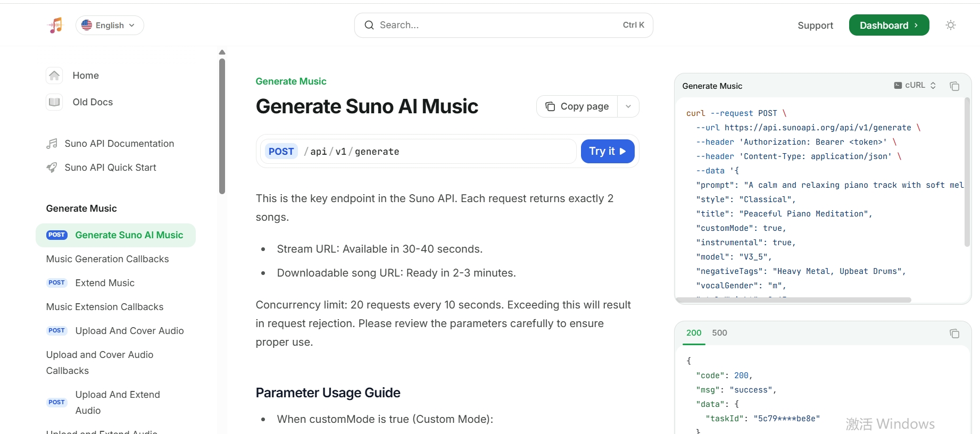Screen dimensions: 980x434
Task: Open Music Extension Callbacks page
Action: tap(105, 307)
